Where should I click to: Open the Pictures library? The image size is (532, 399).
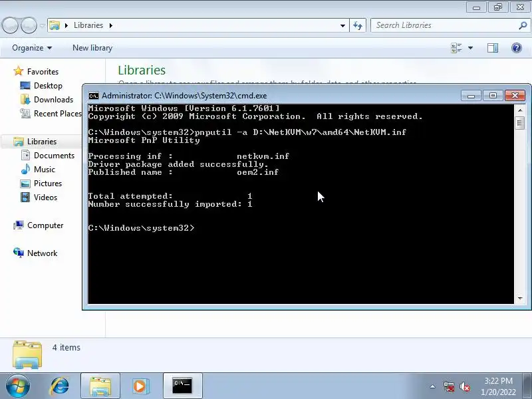(47, 184)
